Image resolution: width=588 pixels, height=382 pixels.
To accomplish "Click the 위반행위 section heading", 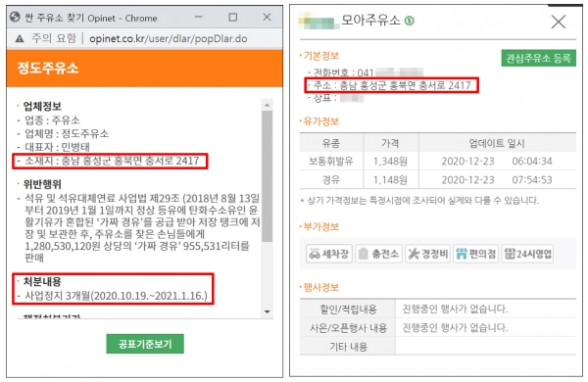I will [x=42, y=184].
